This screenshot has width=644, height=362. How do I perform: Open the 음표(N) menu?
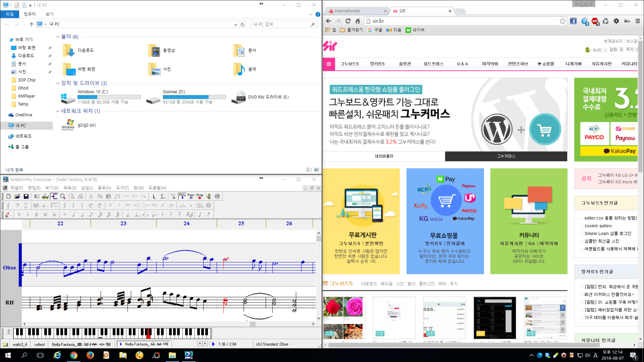click(x=104, y=188)
